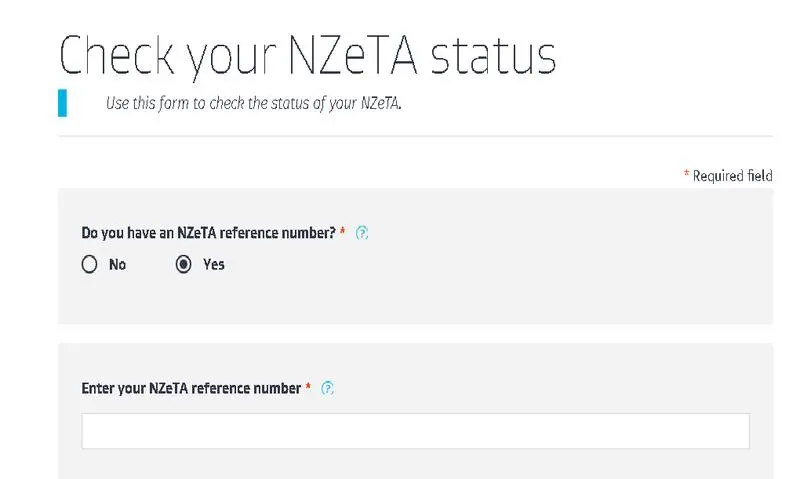This screenshot has height=479, width=800.
Task: Open help icon beside reference number question
Action: coord(363,233)
